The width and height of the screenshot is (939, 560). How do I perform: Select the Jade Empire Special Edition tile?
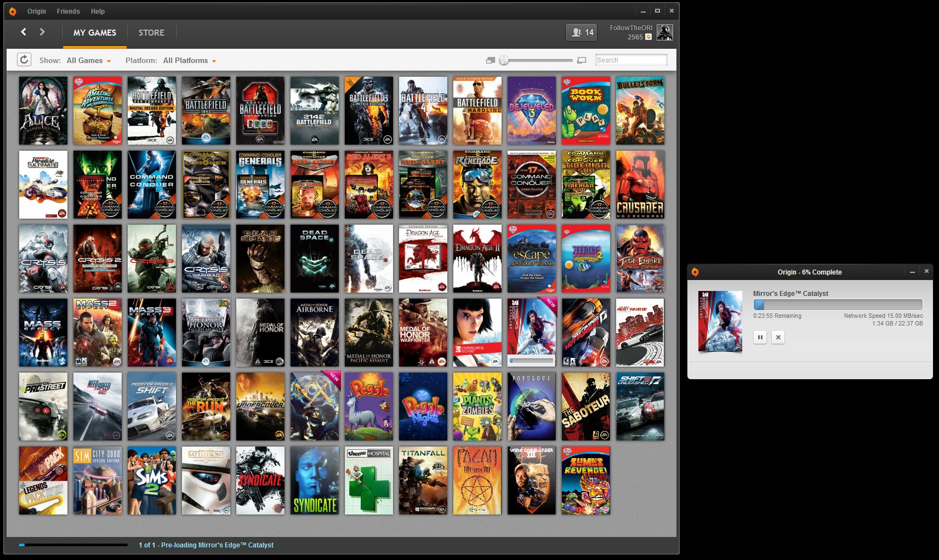coord(640,259)
